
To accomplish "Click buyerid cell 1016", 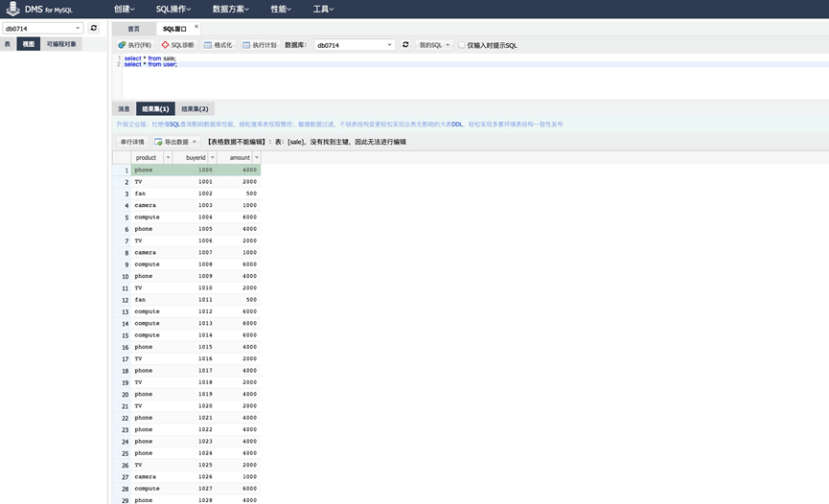I will tap(195, 358).
